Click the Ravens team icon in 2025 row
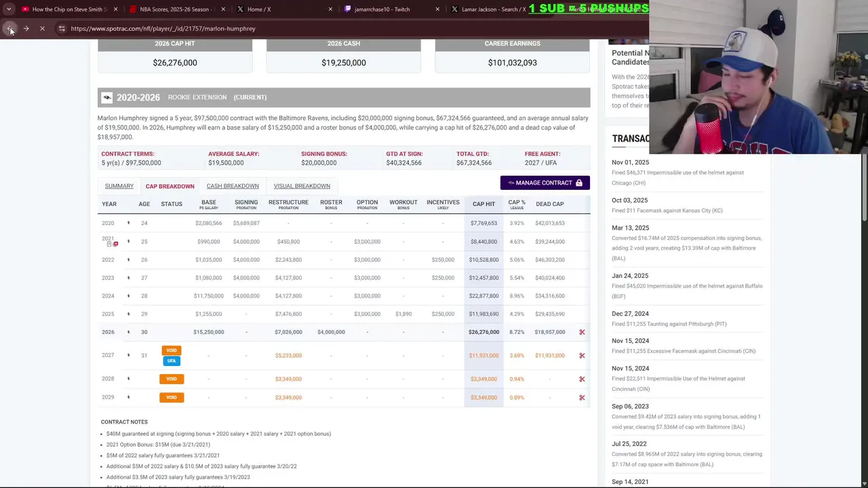 tap(128, 314)
